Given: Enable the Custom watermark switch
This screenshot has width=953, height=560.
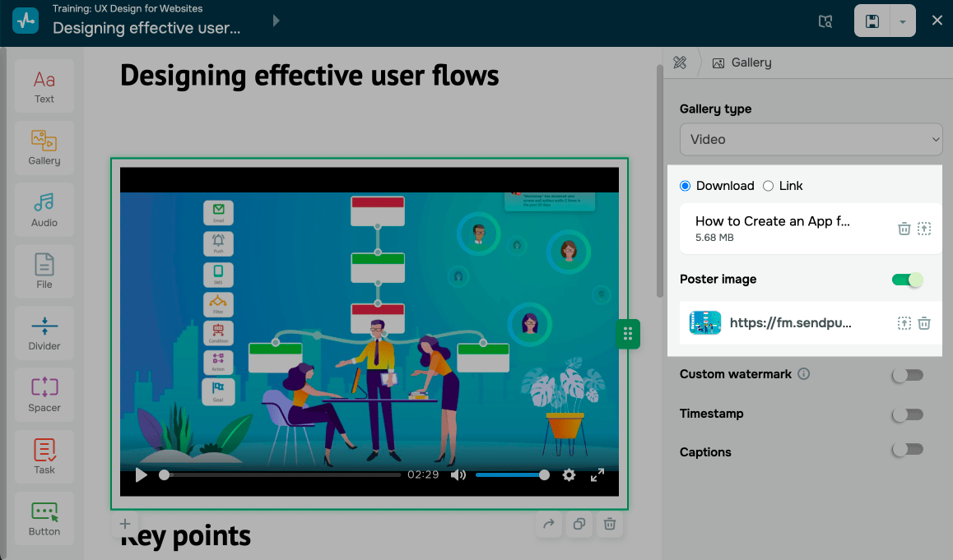Looking at the screenshot, I should tap(907, 374).
